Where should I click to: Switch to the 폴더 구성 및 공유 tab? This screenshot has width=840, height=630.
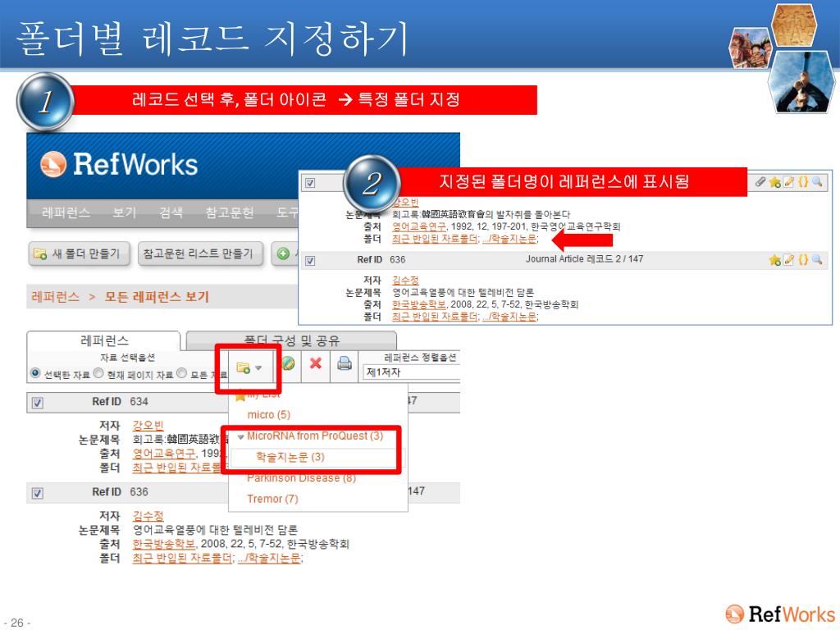[291, 340]
